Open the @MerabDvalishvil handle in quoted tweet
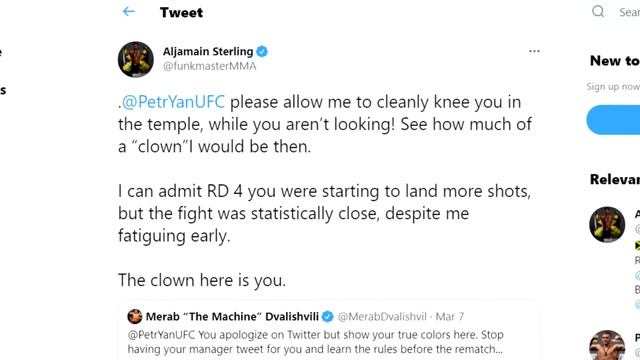 click(x=382, y=317)
